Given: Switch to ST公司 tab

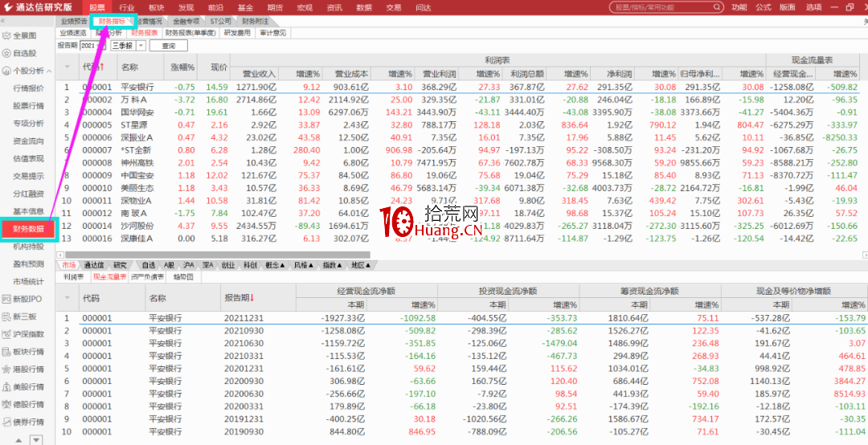Looking at the screenshot, I should (221, 21).
